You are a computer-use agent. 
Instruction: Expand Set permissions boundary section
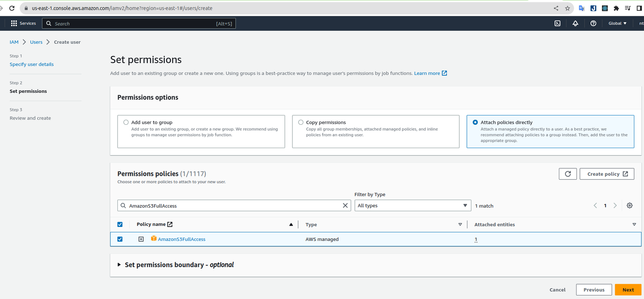[x=119, y=265]
